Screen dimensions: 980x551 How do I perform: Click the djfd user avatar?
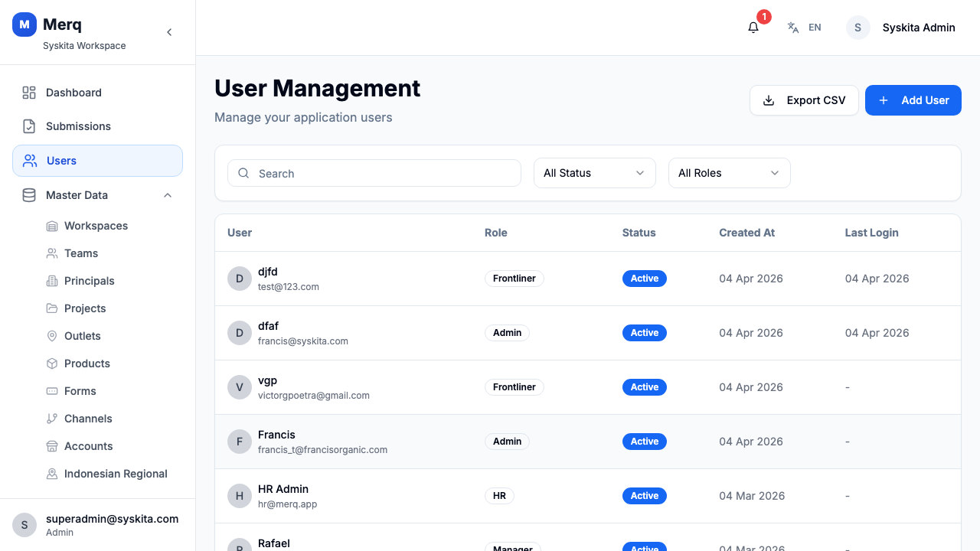[x=240, y=279]
